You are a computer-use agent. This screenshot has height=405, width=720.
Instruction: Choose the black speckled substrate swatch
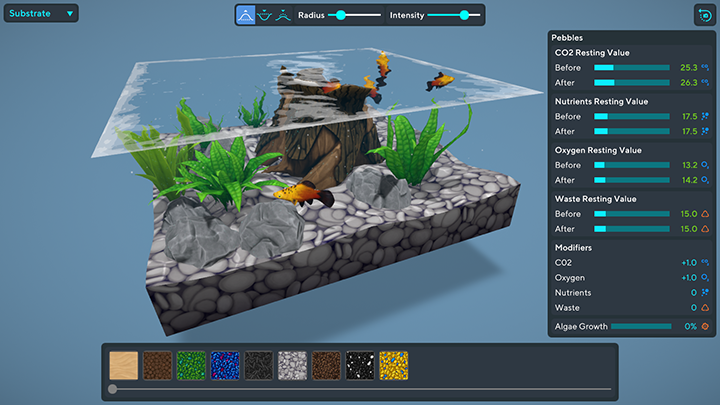(360, 366)
